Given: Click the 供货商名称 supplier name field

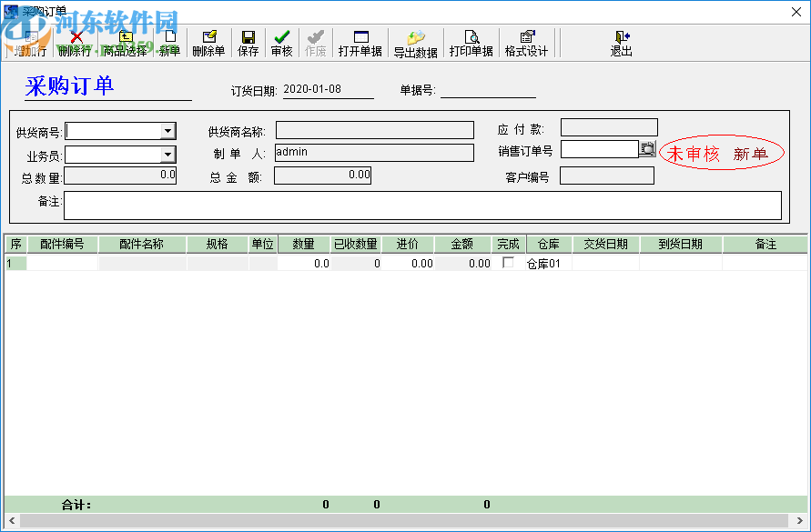Looking at the screenshot, I should pyautogui.click(x=375, y=130).
